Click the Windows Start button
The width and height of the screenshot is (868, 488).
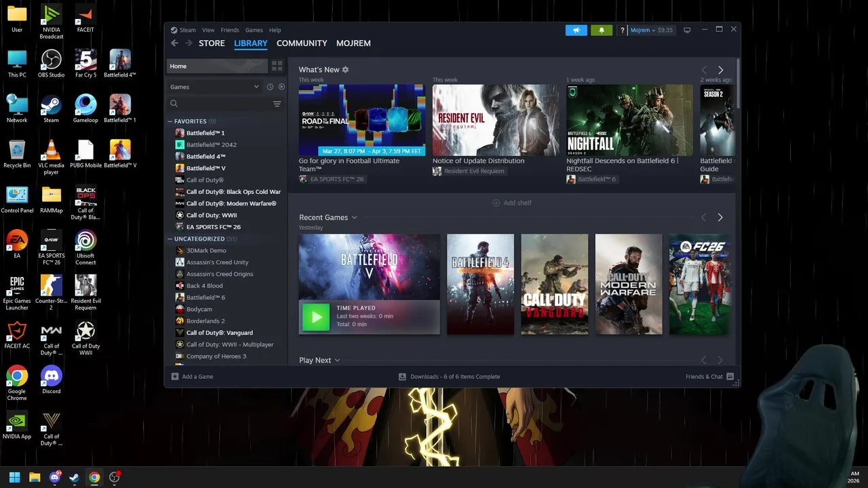pos(14,477)
